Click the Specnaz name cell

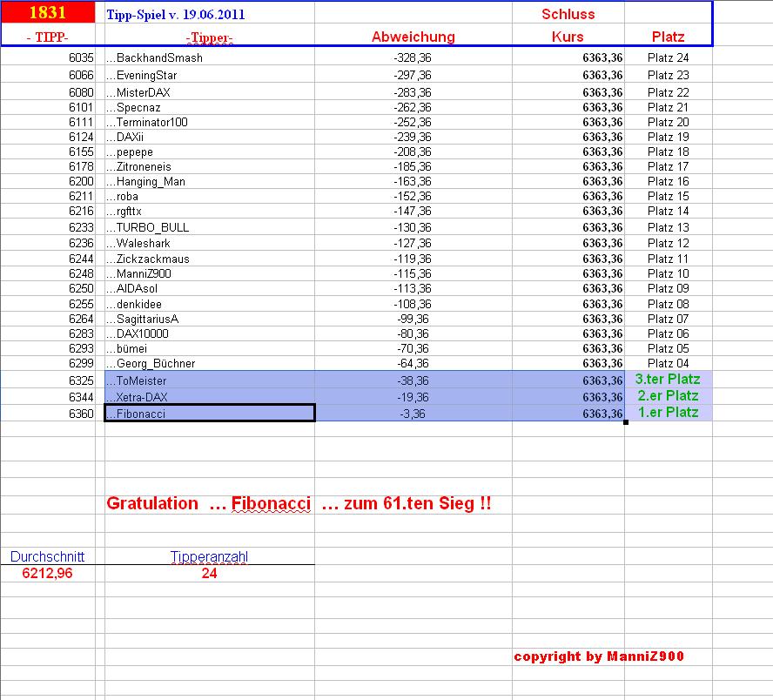pos(210,107)
